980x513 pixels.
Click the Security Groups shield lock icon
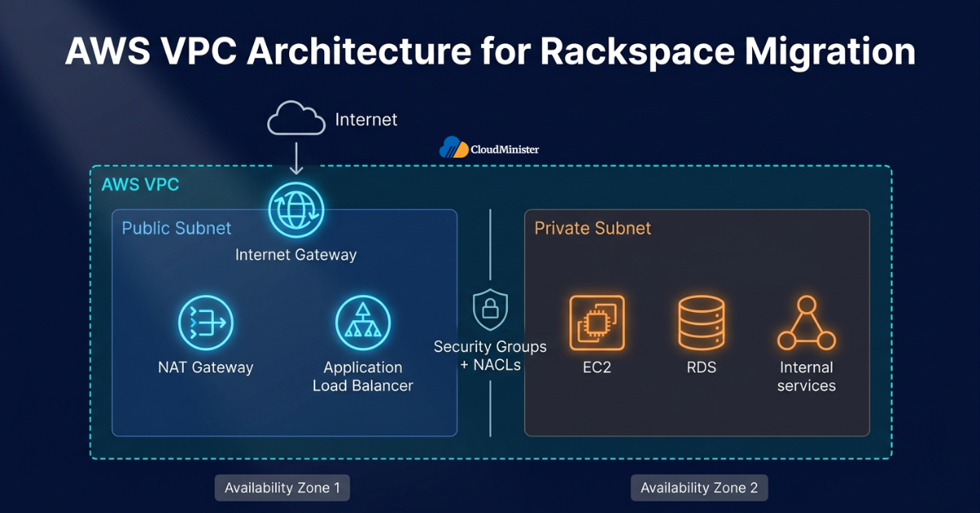pyautogui.click(x=490, y=310)
